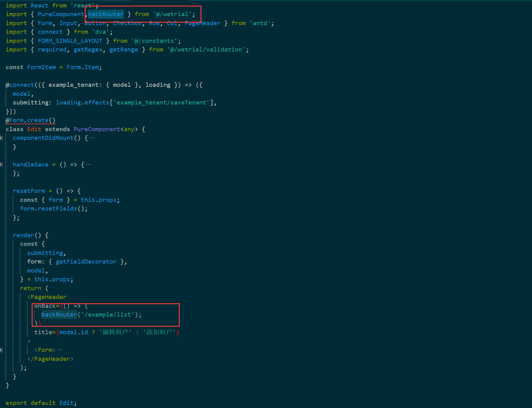This screenshot has width=532, height=408.
Task: Click the @connect decorator
Action: [x=20, y=85]
